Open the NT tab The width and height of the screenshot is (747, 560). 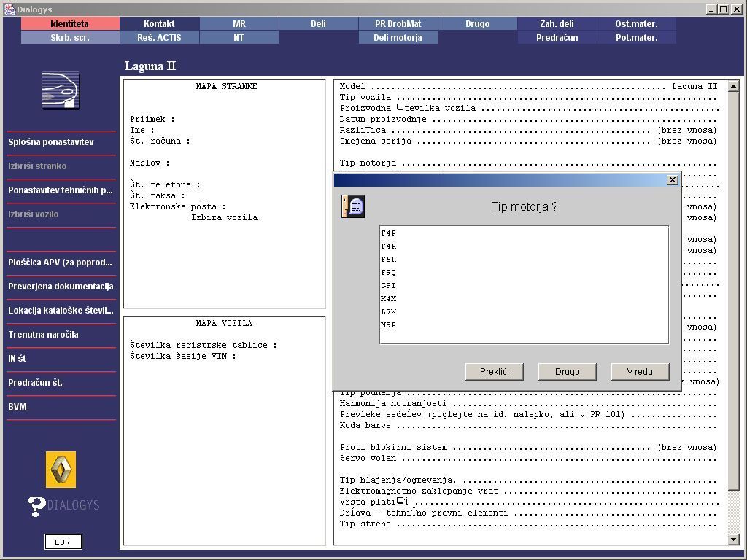[239, 37]
